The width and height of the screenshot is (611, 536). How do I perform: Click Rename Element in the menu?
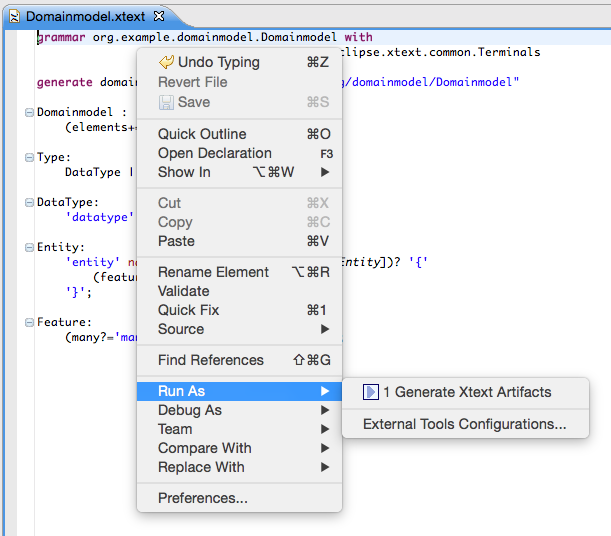tap(213, 272)
